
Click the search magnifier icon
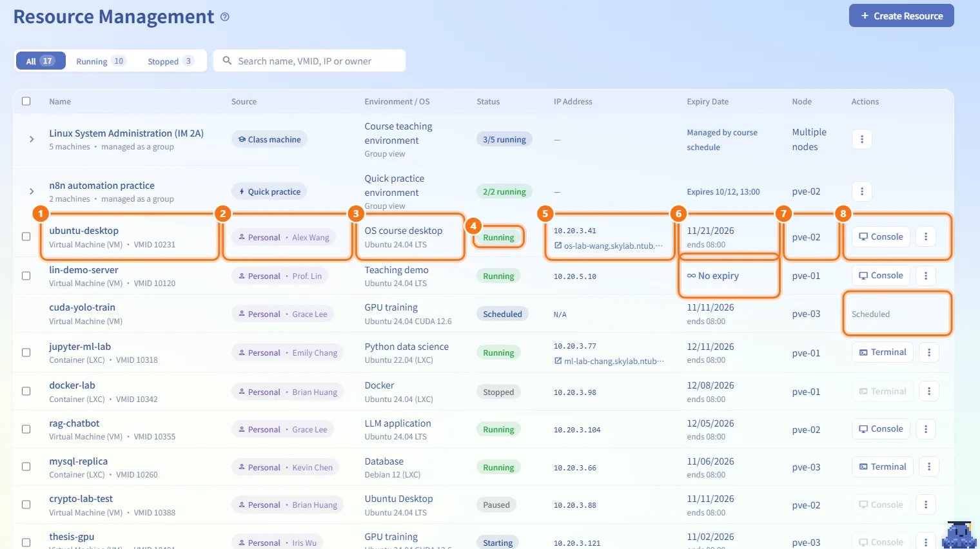point(227,61)
